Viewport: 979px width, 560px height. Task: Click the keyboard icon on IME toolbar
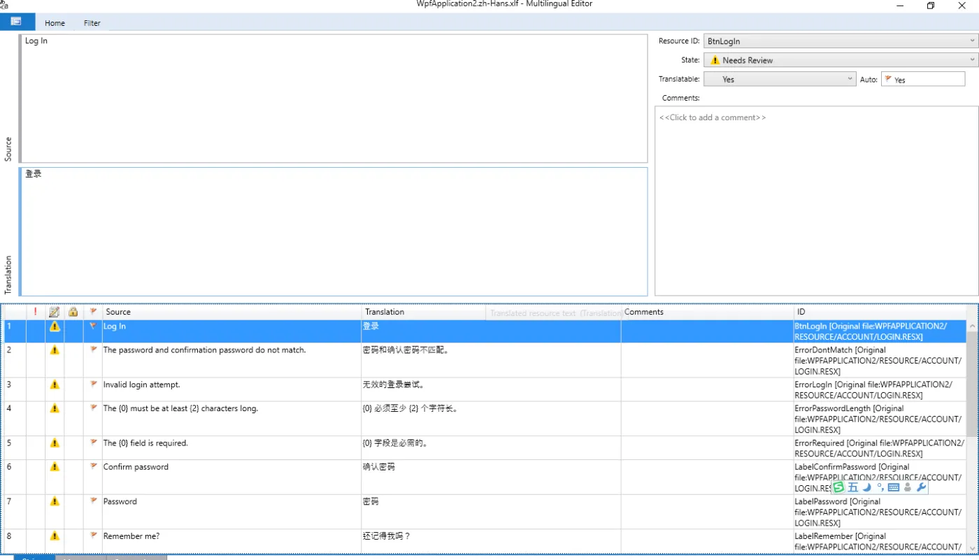894,487
